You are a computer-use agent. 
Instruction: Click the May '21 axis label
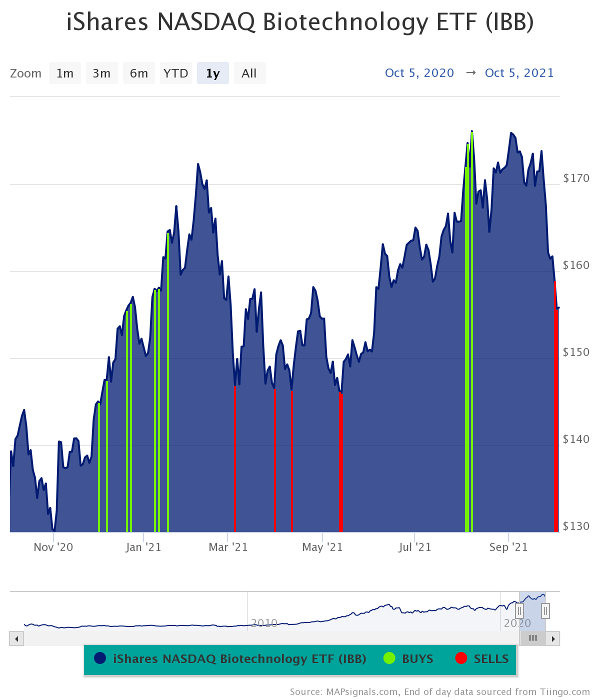point(322,547)
